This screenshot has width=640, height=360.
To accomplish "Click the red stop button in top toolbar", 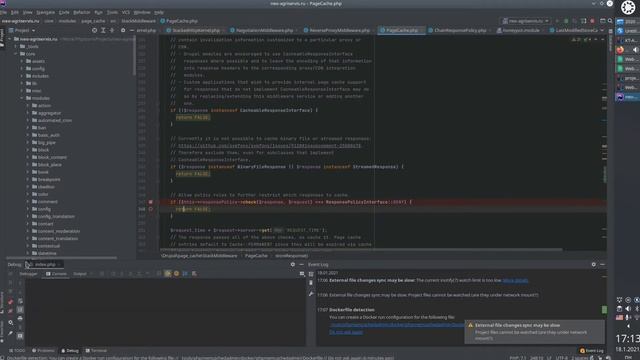I will click(592, 21).
